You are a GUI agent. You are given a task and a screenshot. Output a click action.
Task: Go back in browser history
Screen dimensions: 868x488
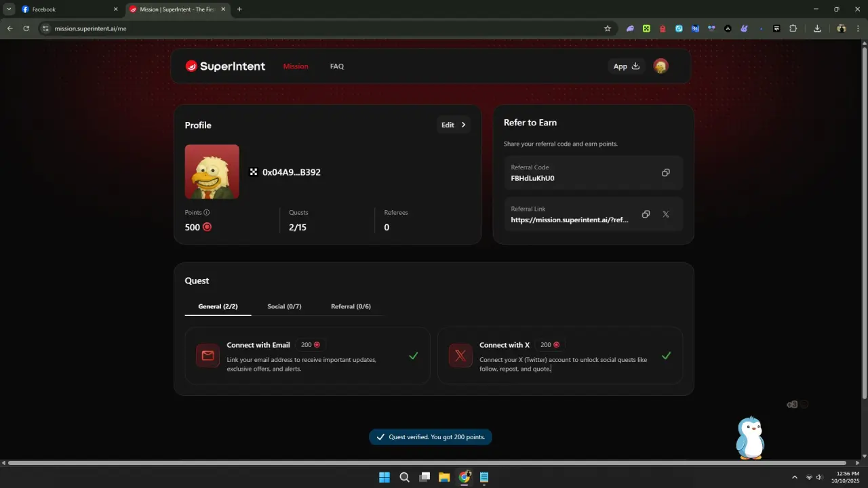coord(9,28)
